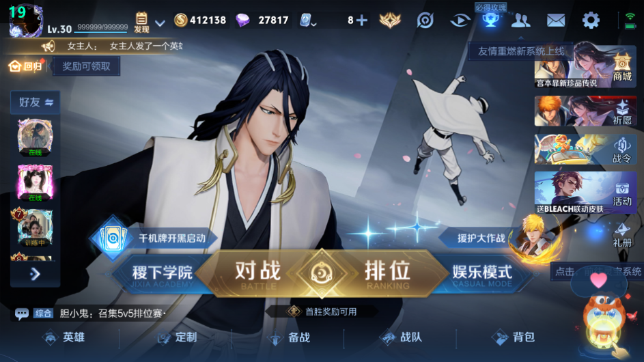The width and height of the screenshot is (644, 362).
Task: Expand the friends list with the chevron arrow
Action: (36, 274)
